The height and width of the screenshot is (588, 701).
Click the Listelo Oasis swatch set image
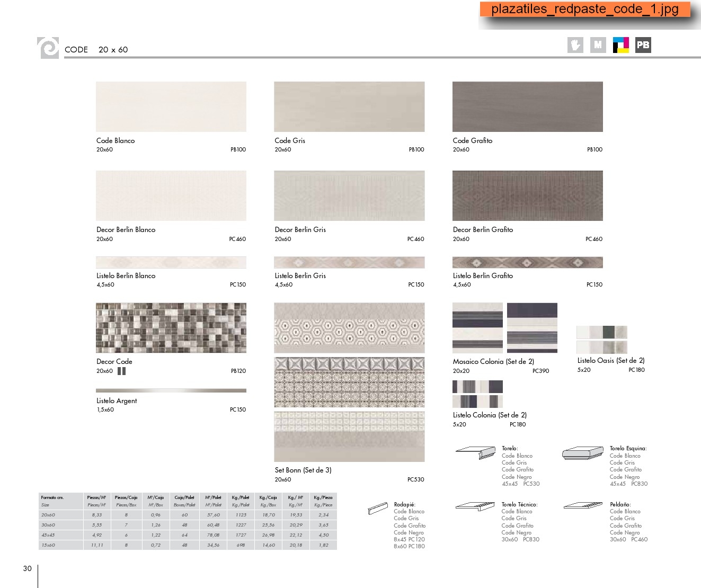coord(602,340)
